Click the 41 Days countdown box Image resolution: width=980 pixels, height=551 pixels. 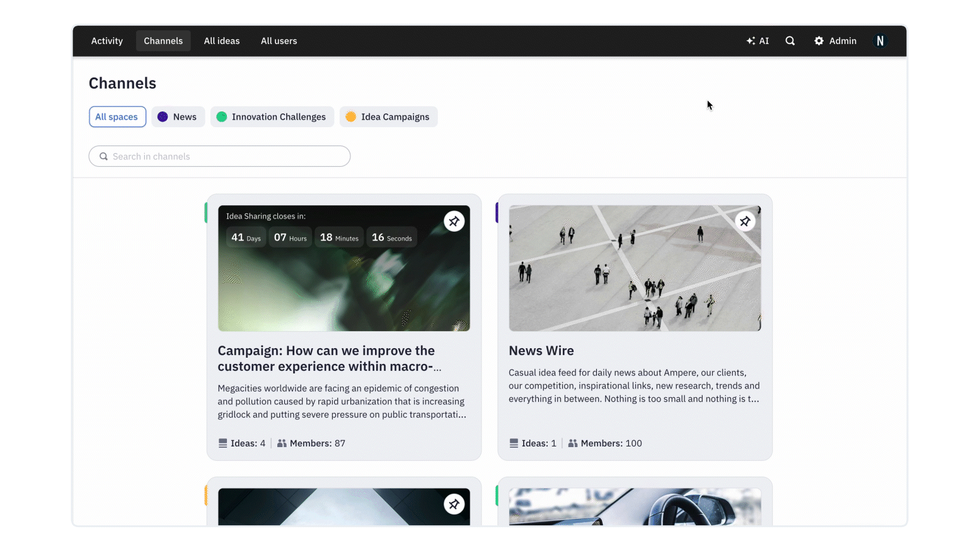click(x=246, y=237)
